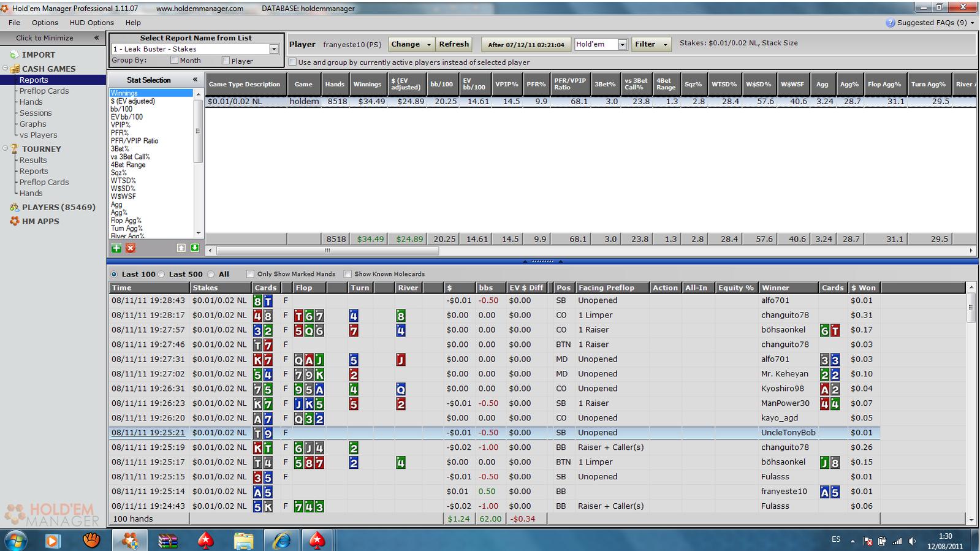
Task: Click the network signal tray icon
Action: (897, 541)
